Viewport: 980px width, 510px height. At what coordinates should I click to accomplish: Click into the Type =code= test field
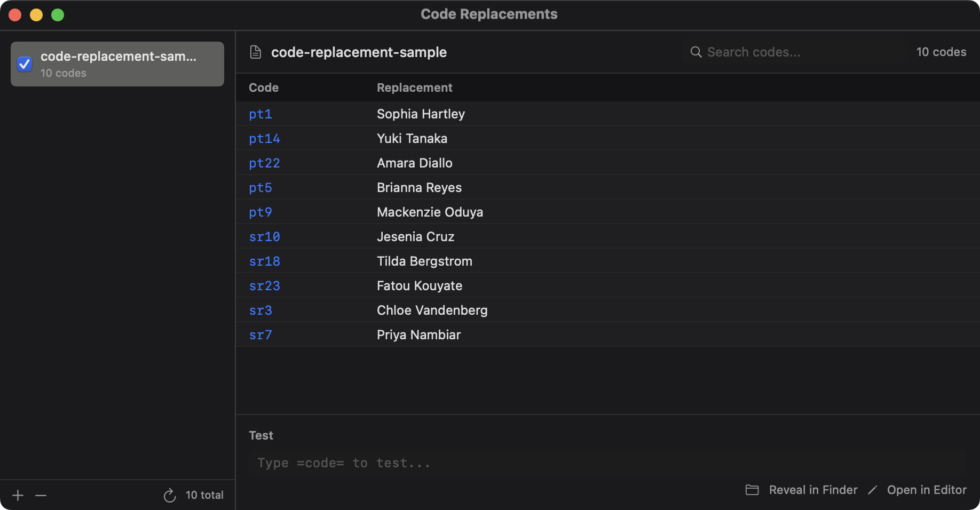[x=607, y=463]
